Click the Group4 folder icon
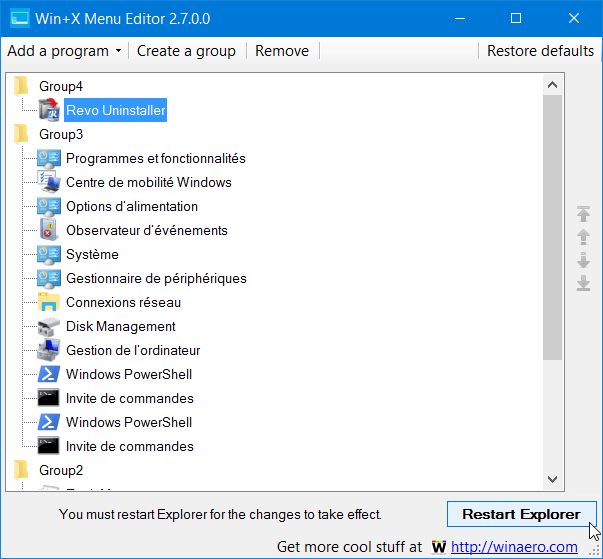 coord(21,86)
